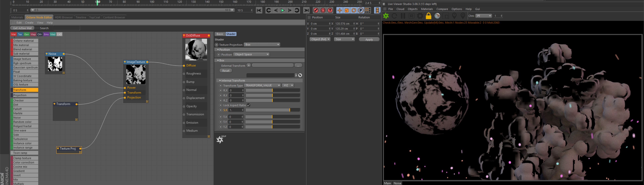Open Live Viewer render settings gear

(420, 16)
